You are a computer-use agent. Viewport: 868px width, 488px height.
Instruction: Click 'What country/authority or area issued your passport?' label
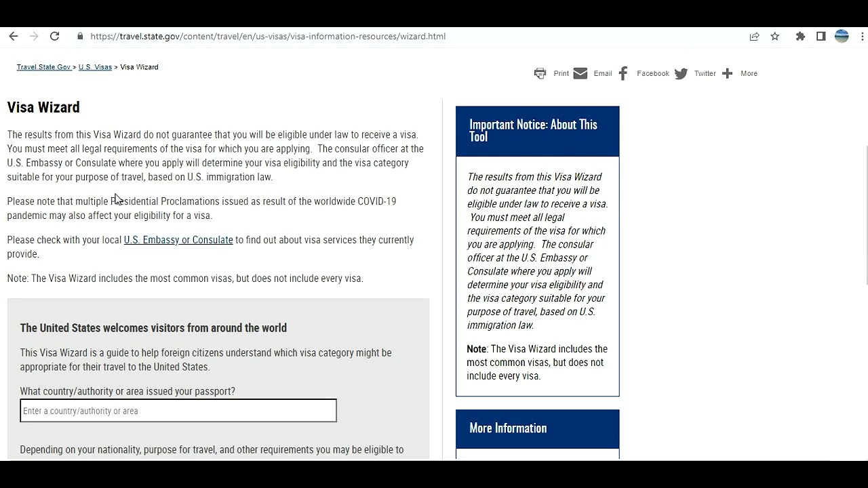(x=127, y=391)
